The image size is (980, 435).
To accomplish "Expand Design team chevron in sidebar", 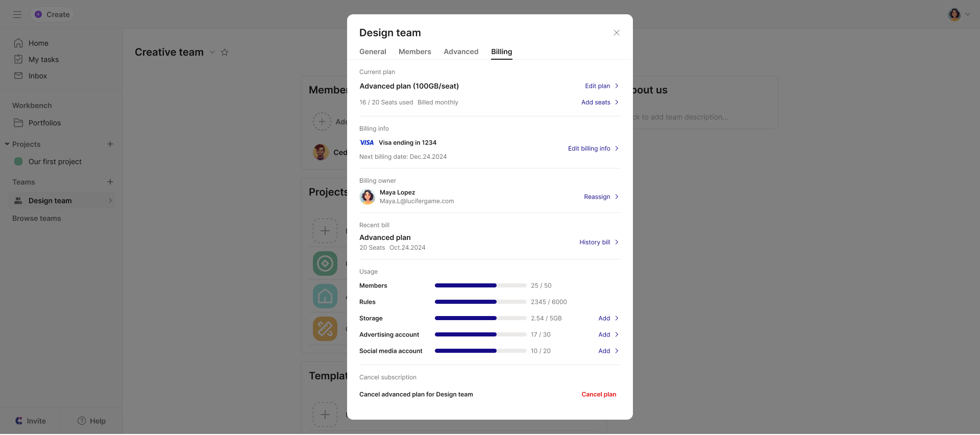I will point(110,201).
